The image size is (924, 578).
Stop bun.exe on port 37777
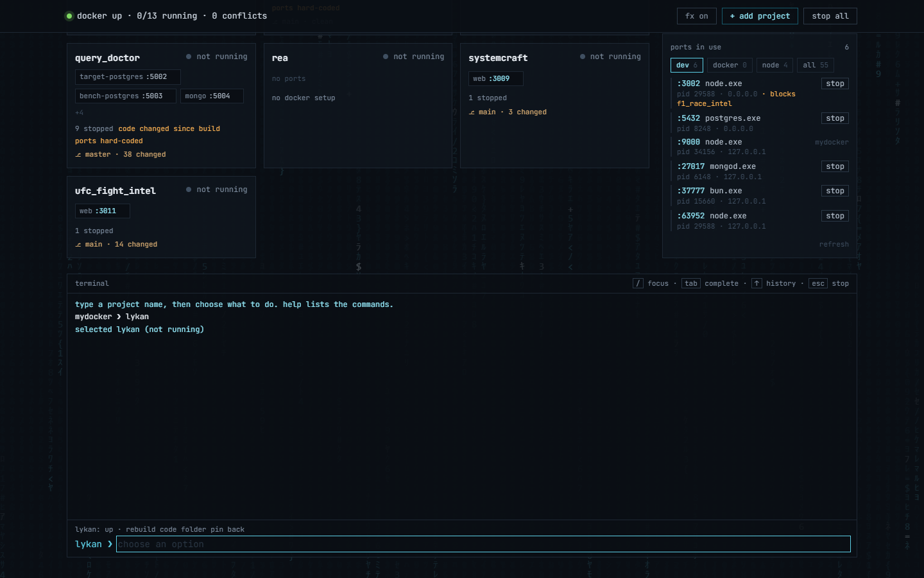point(835,191)
